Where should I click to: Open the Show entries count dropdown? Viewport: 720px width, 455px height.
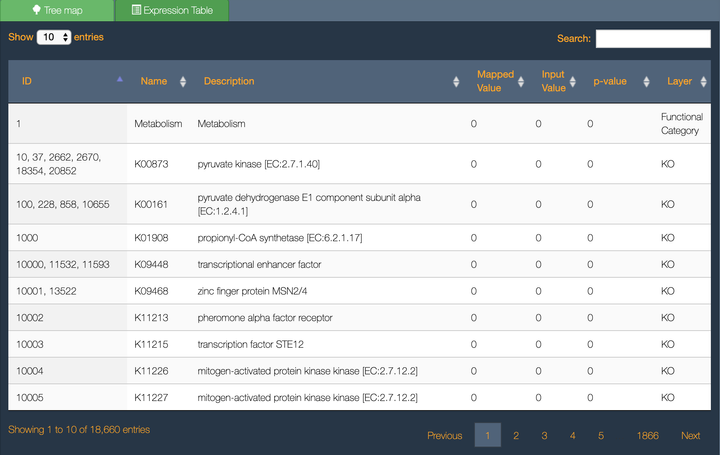[53, 37]
